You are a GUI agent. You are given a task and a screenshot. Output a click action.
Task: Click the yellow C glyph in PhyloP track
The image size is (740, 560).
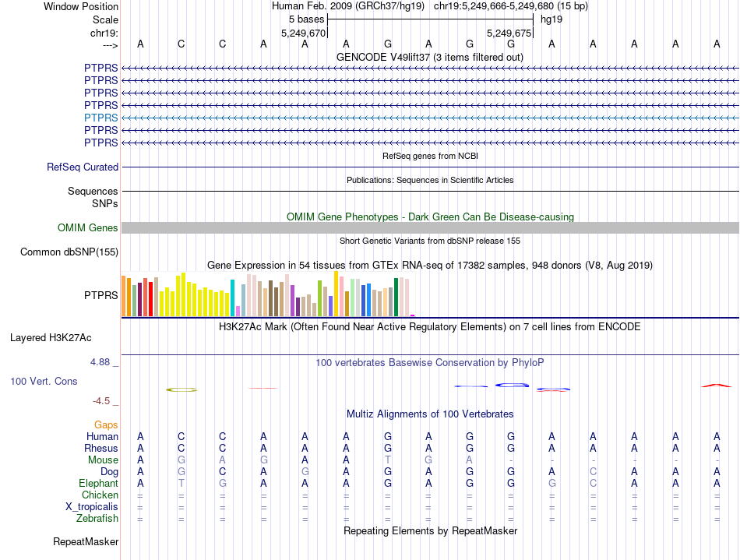coord(181,389)
